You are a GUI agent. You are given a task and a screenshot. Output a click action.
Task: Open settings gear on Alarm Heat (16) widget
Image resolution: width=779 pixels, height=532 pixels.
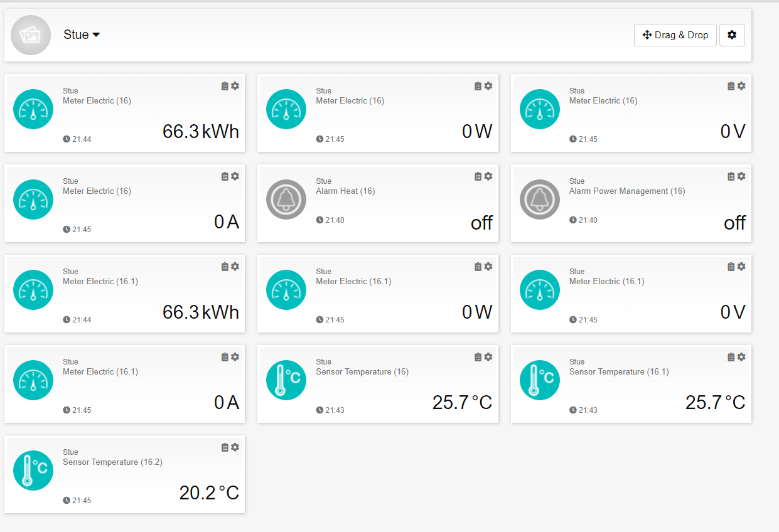click(488, 176)
